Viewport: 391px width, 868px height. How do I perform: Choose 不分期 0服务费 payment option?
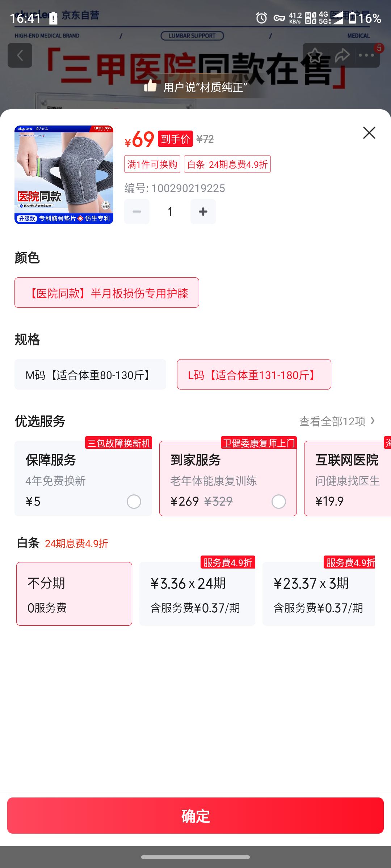(x=74, y=594)
